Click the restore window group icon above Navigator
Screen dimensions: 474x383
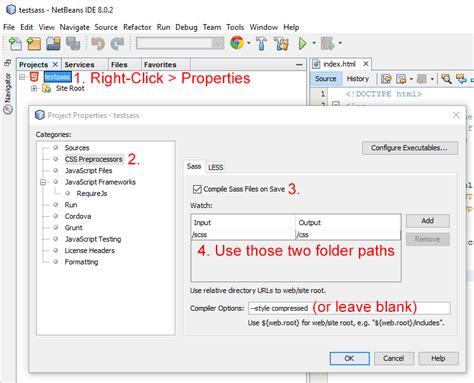[x=8, y=63]
